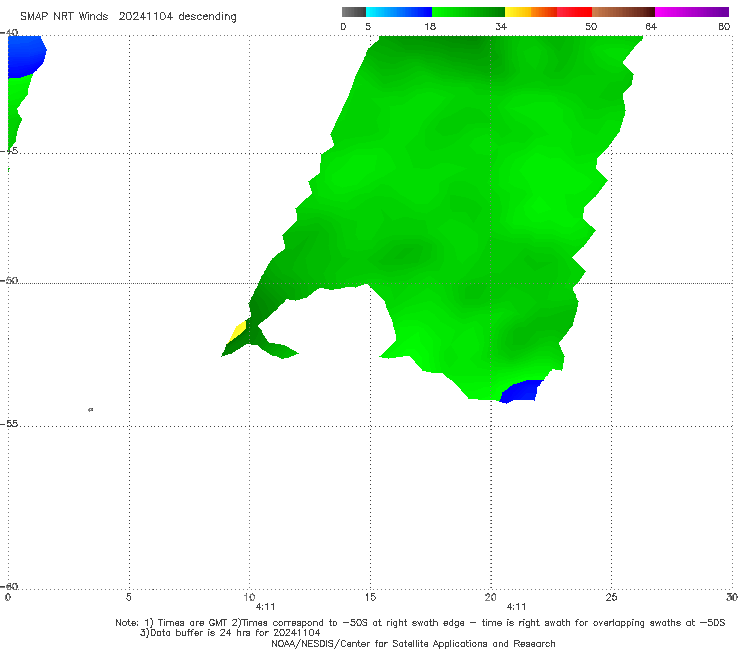Click the colorbar label '34'

pyautogui.click(x=501, y=27)
